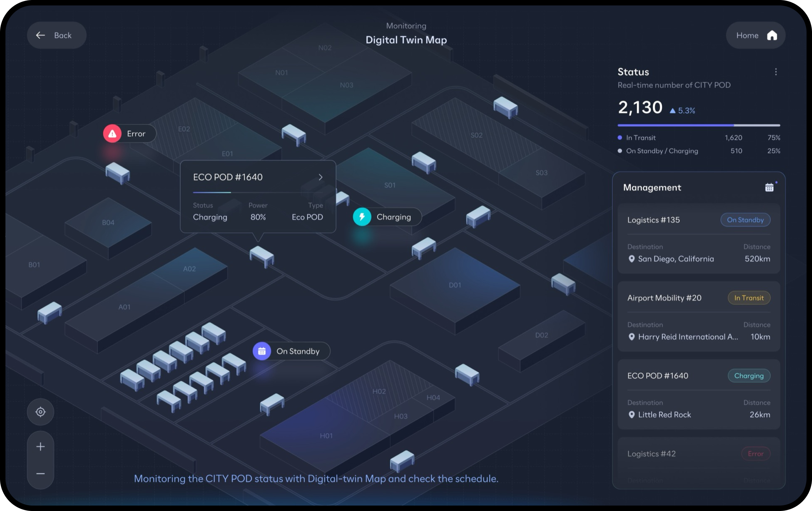Click the In Transit status badge
812x511 pixels.
[749, 298]
